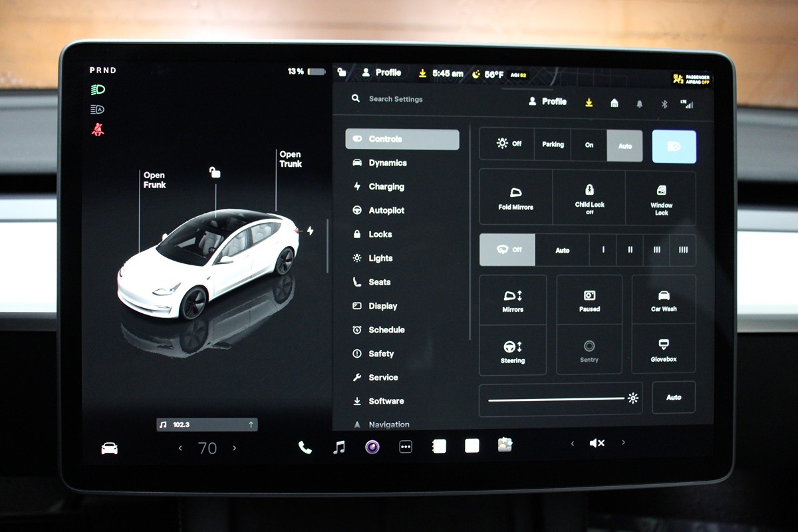Toggle the high beam headlight button

[x=674, y=146]
